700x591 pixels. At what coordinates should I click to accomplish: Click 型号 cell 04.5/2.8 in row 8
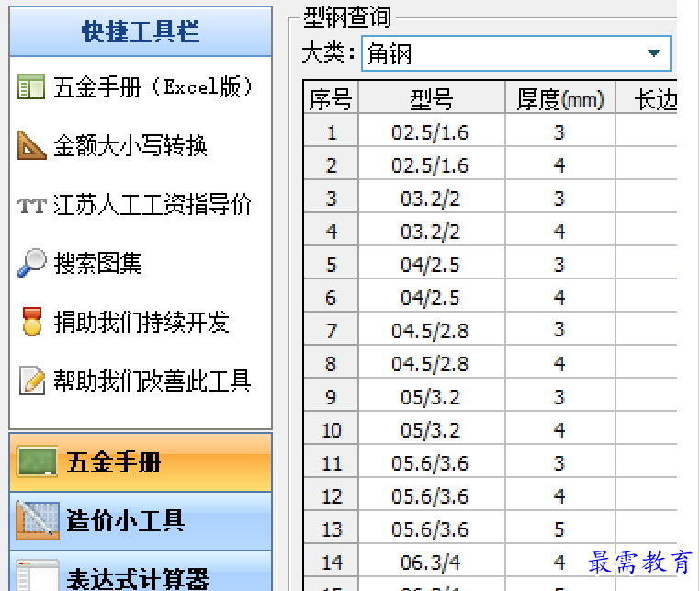[432, 361]
